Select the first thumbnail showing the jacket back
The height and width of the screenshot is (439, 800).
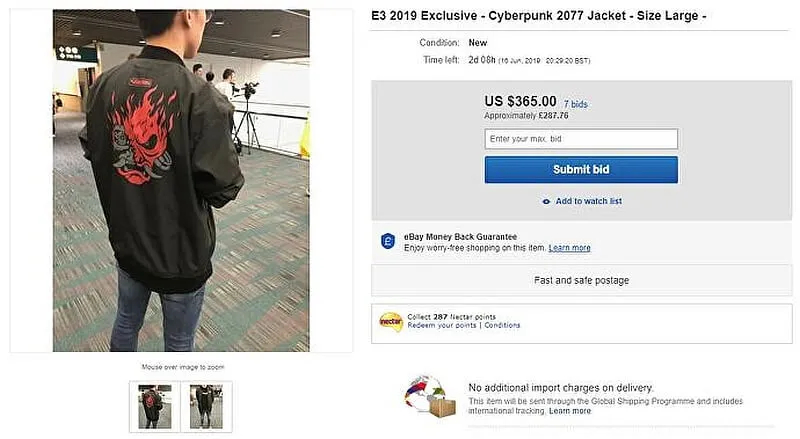(x=155, y=406)
